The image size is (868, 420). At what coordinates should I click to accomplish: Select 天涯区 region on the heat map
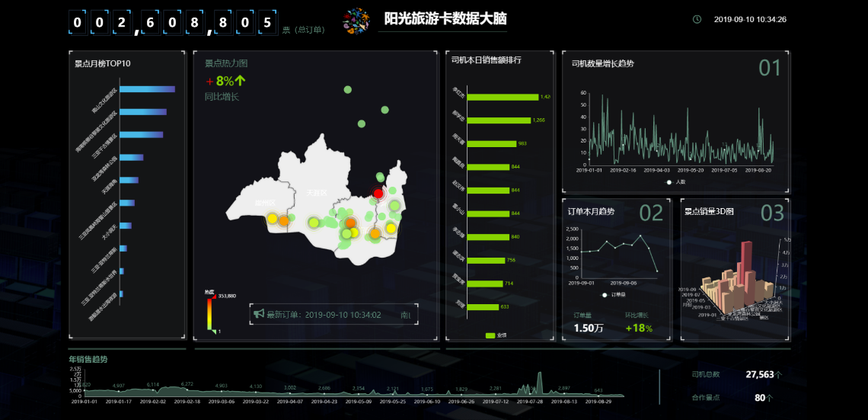(x=317, y=193)
